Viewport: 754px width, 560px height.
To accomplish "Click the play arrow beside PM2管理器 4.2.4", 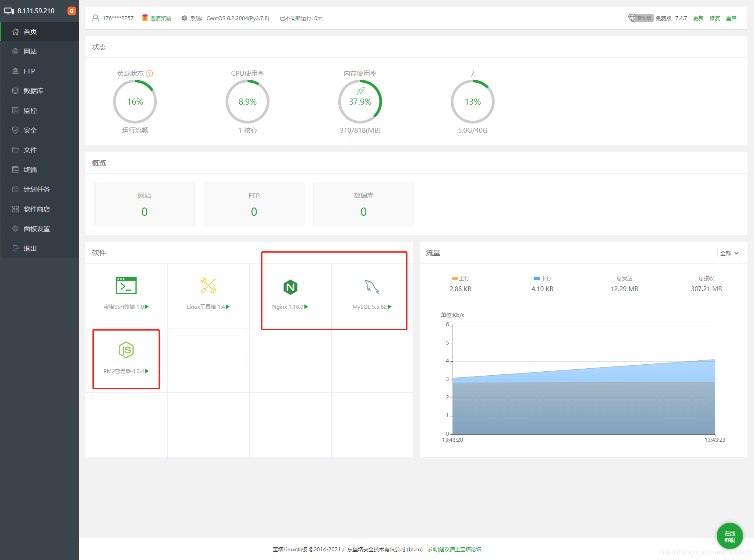I will [x=147, y=371].
